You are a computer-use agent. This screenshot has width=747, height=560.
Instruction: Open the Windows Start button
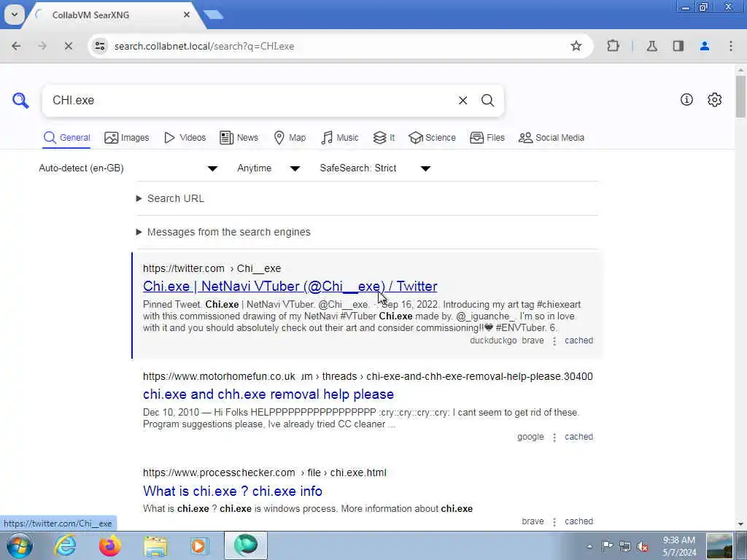20,545
